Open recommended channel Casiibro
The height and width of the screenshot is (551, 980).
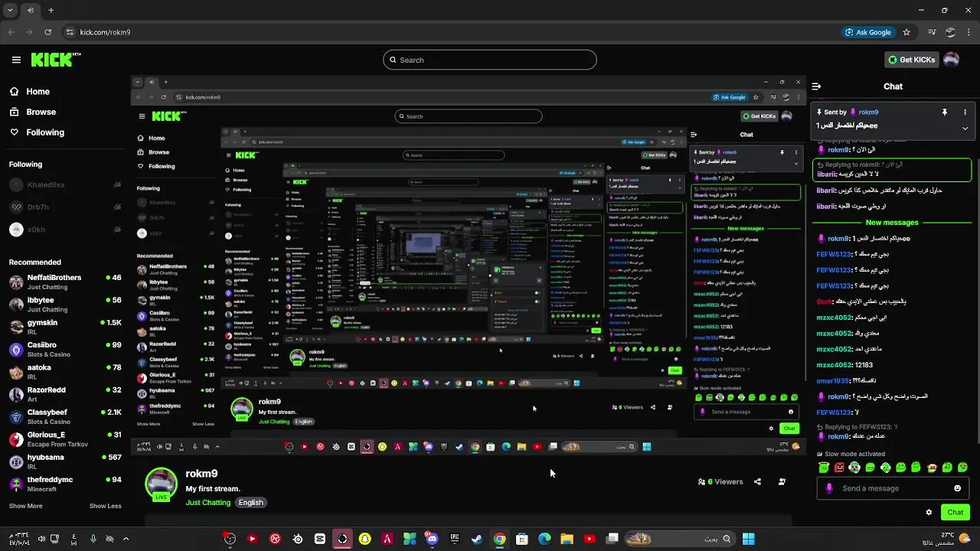(x=65, y=349)
